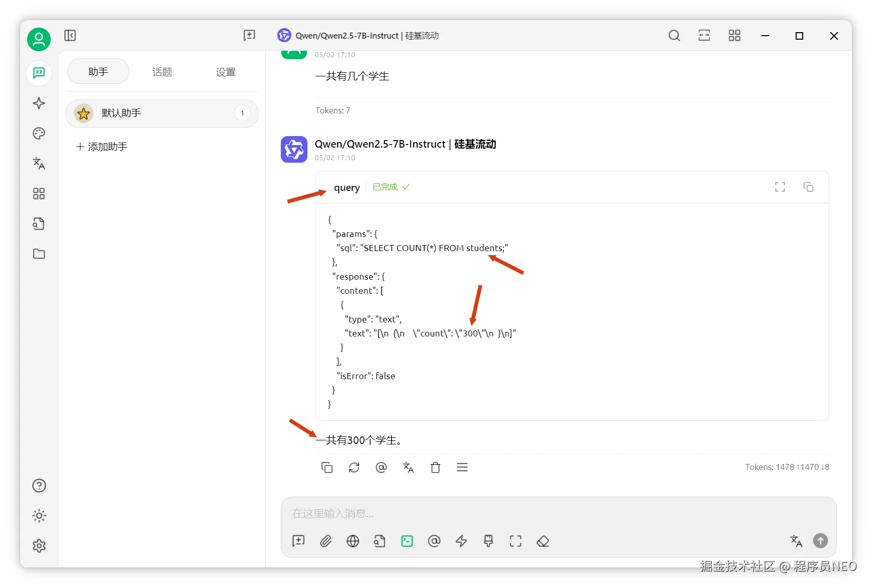Viewport: 872px width, 588px height.
Task: Click the user message 一共有几个学生
Action: tap(352, 76)
